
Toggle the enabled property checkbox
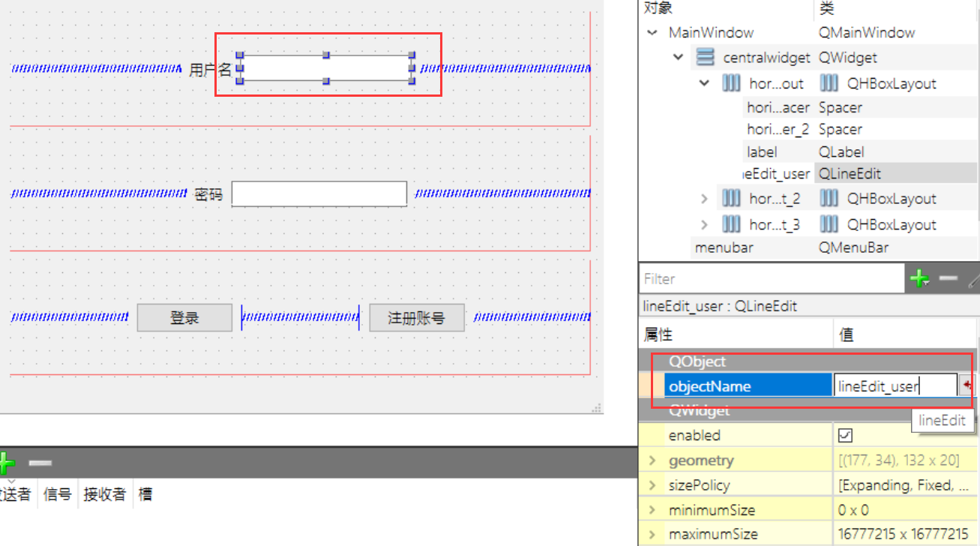846,435
